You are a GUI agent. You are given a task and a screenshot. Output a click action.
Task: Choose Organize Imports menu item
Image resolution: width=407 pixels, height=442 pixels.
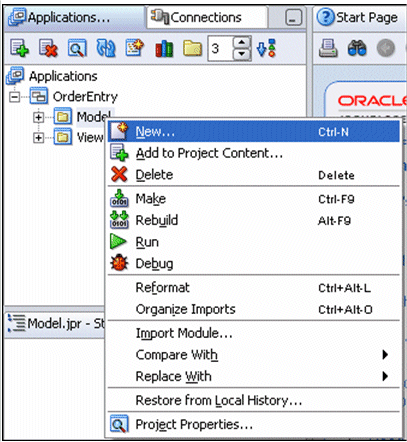point(254,310)
